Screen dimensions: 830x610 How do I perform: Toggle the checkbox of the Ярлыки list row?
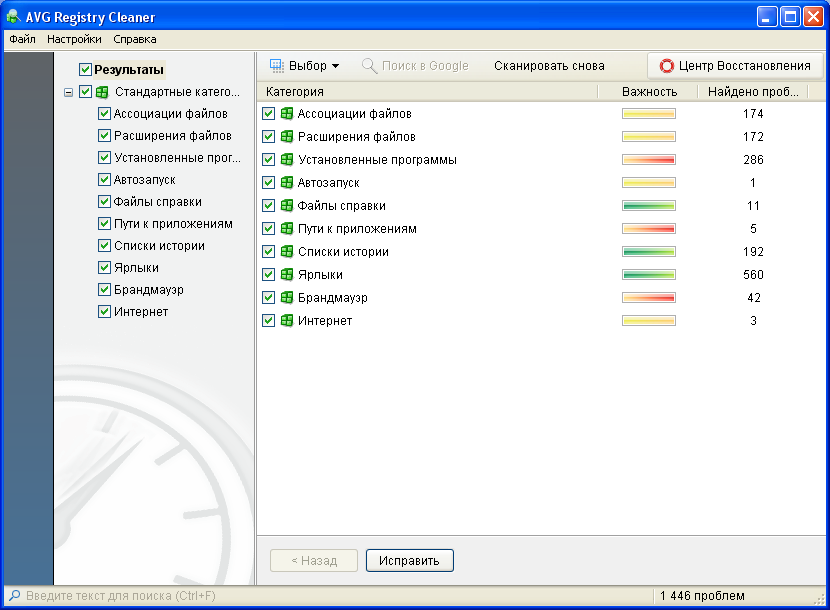(x=268, y=274)
